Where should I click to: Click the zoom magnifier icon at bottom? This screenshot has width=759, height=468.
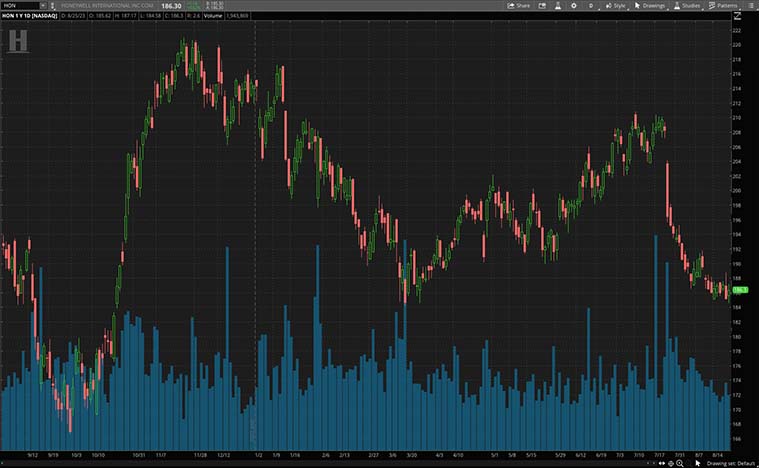pyautogui.click(x=680, y=463)
